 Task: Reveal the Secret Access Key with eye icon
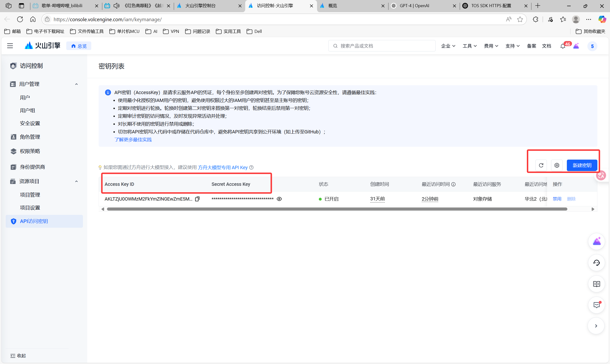279,199
